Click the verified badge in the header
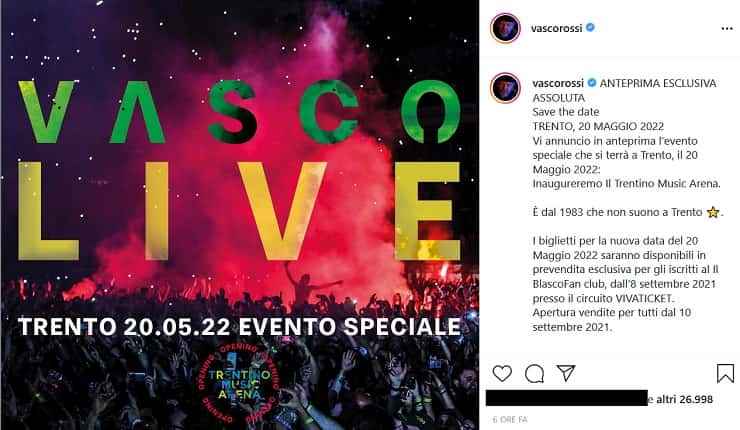This screenshot has height=430, width=740. click(x=590, y=27)
